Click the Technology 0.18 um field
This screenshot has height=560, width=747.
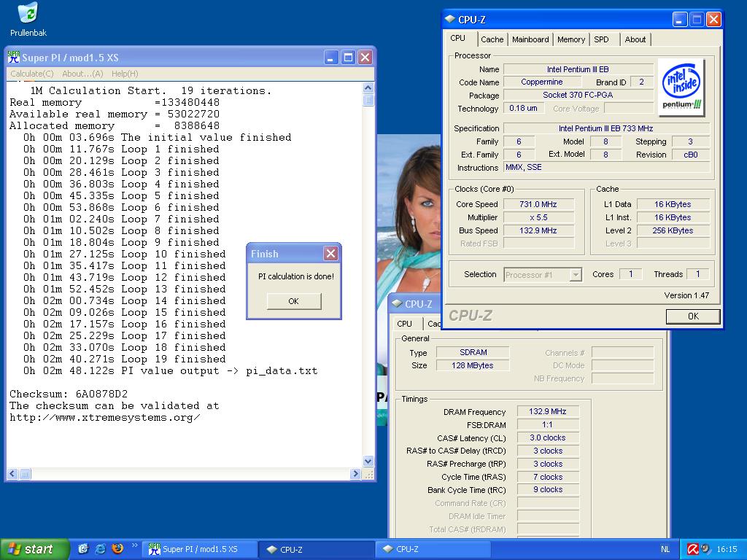[523, 108]
